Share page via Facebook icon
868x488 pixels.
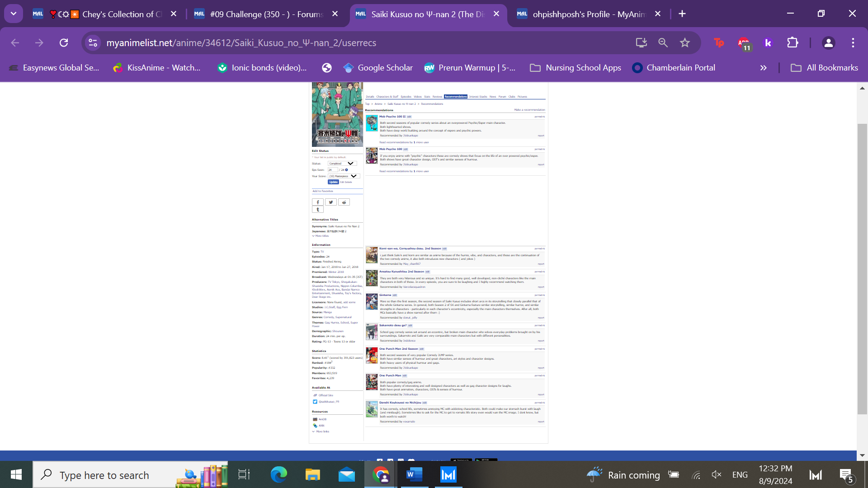click(318, 202)
